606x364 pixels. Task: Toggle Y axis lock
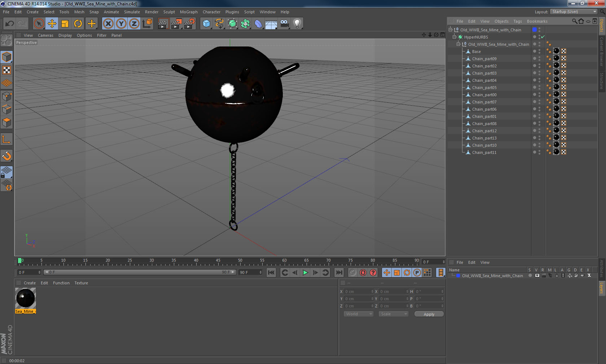point(121,24)
